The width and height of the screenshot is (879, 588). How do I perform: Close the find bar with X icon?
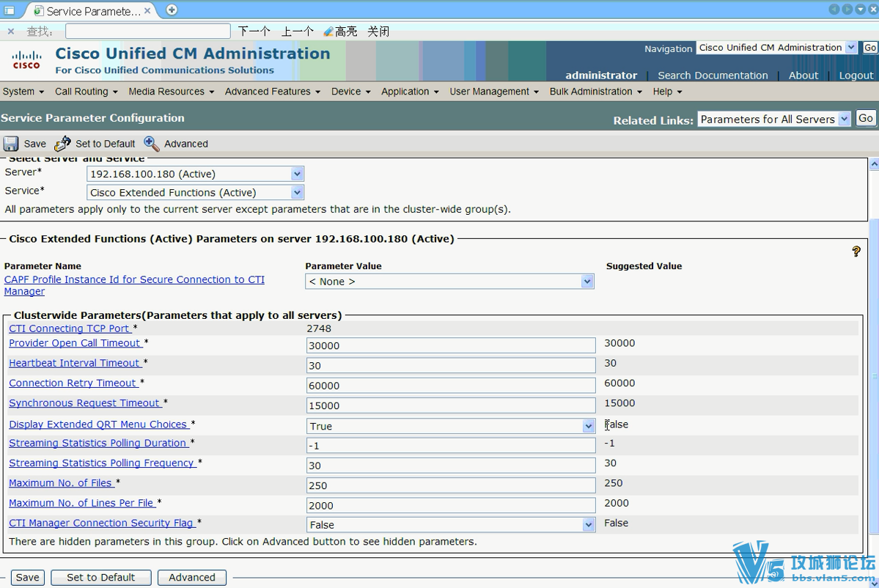[11, 32]
